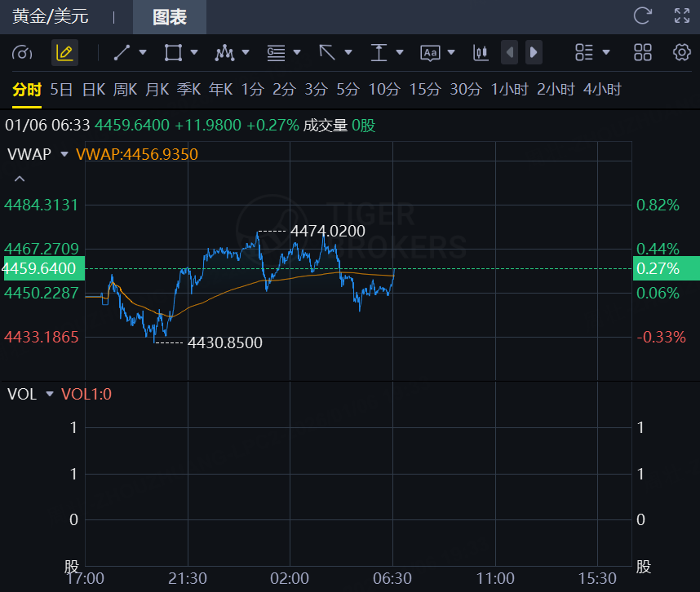Switch to 季K quarterly candles
The width and height of the screenshot is (700, 592).
point(188,90)
